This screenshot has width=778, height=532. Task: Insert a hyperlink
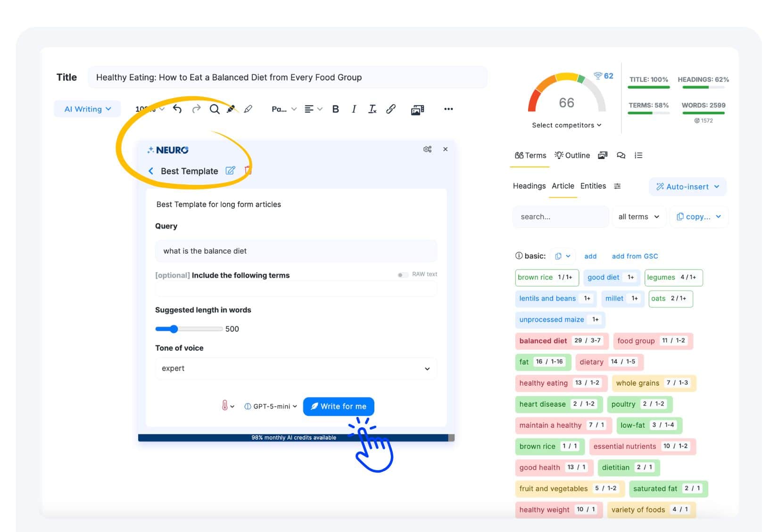click(x=391, y=109)
